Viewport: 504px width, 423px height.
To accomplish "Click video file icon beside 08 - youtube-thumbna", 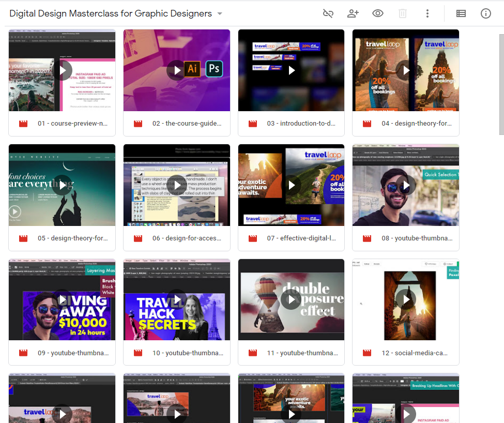I will (x=366, y=238).
